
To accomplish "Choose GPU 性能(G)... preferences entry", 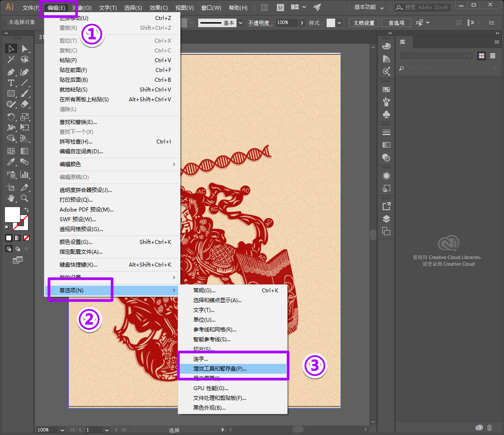I will pyautogui.click(x=233, y=388).
